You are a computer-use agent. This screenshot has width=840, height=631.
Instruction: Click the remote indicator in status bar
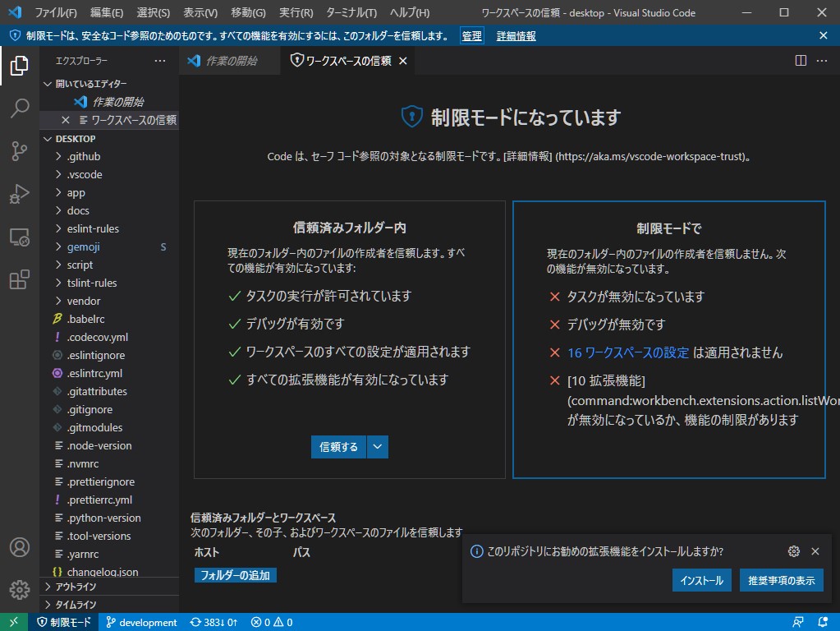point(12,622)
